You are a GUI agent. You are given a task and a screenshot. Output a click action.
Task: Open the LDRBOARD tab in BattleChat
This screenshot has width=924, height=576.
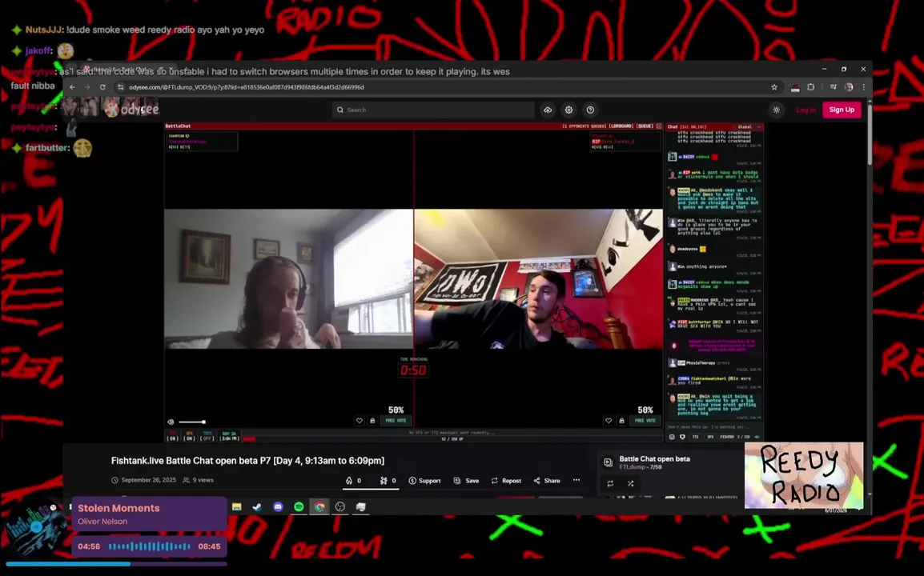point(621,126)
